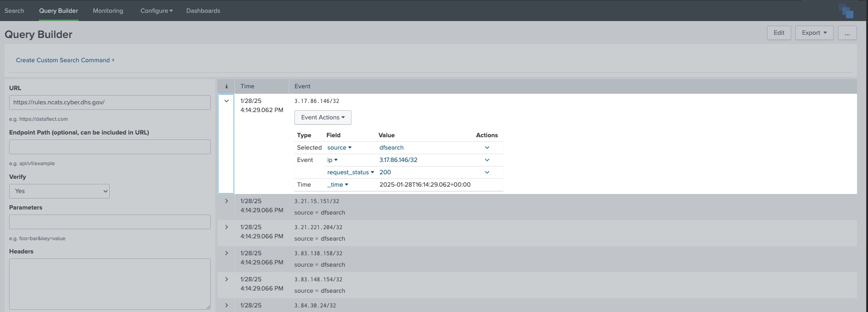Expand the 3.83.148.154/32 event row

pyautogui.click(x=226, y=280)
